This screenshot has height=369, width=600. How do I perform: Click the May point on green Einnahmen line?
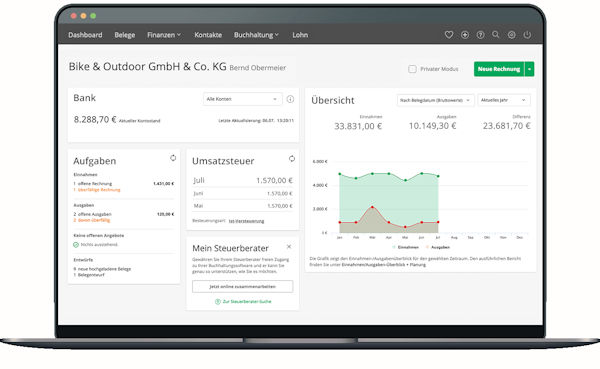[406, 180]
